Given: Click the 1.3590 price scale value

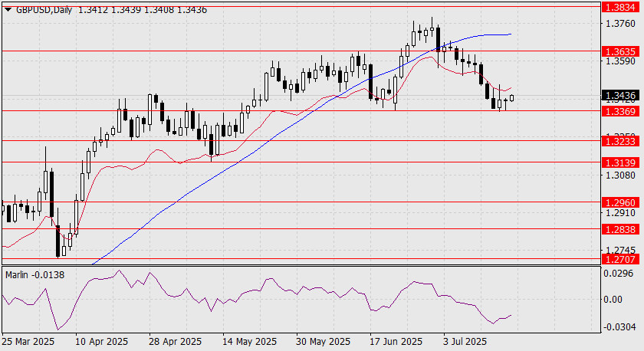Looking at the screenshot, I should point(620,61).
